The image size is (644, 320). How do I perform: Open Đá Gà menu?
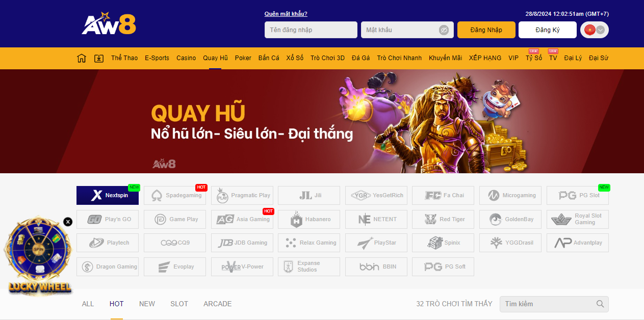click(361, 58)
